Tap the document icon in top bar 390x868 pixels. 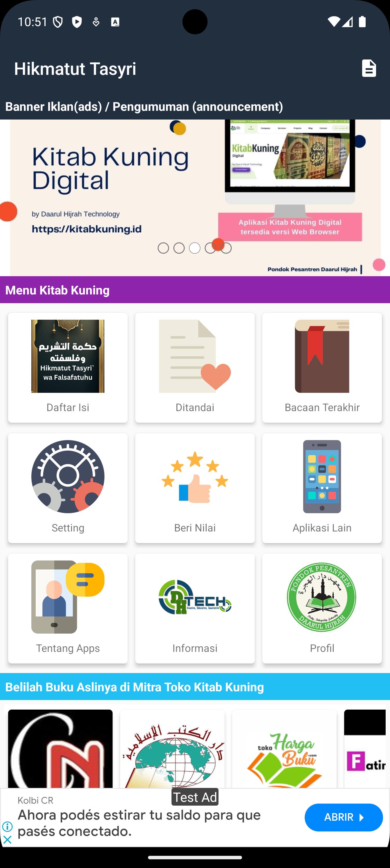click(x=369, y=68)
